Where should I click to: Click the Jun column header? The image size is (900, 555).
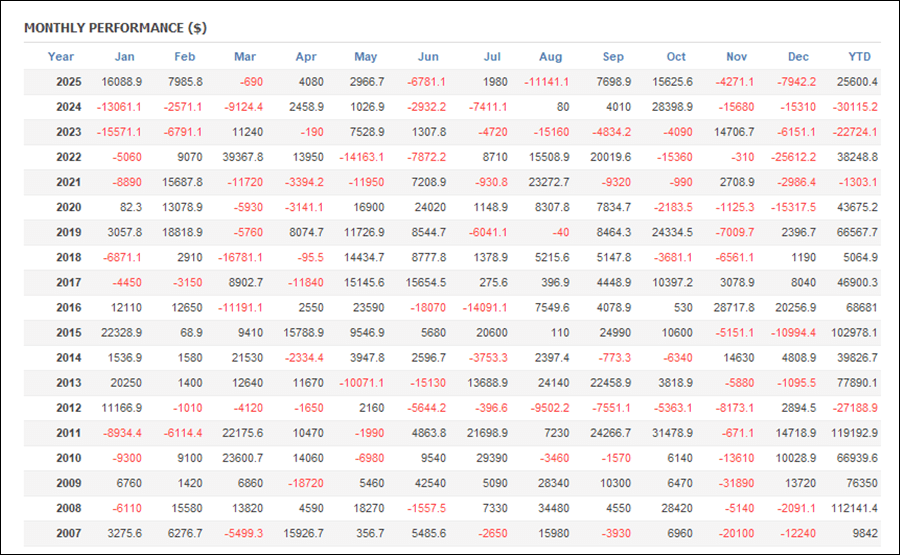[x=428, y=57]
